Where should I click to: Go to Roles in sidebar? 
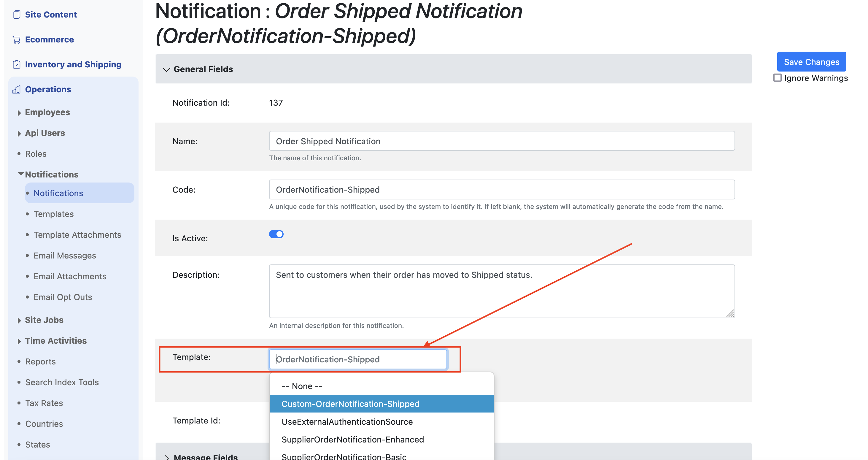tap(36, 154)
